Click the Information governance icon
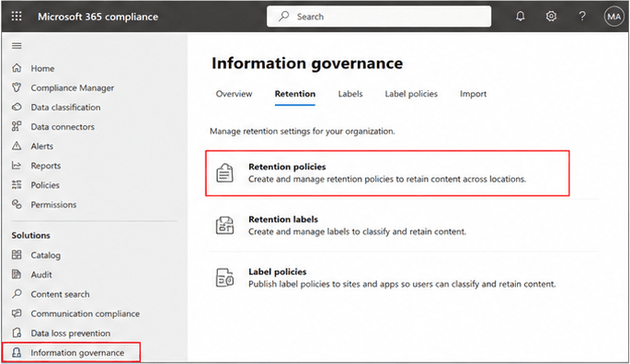 coord(17,352)
